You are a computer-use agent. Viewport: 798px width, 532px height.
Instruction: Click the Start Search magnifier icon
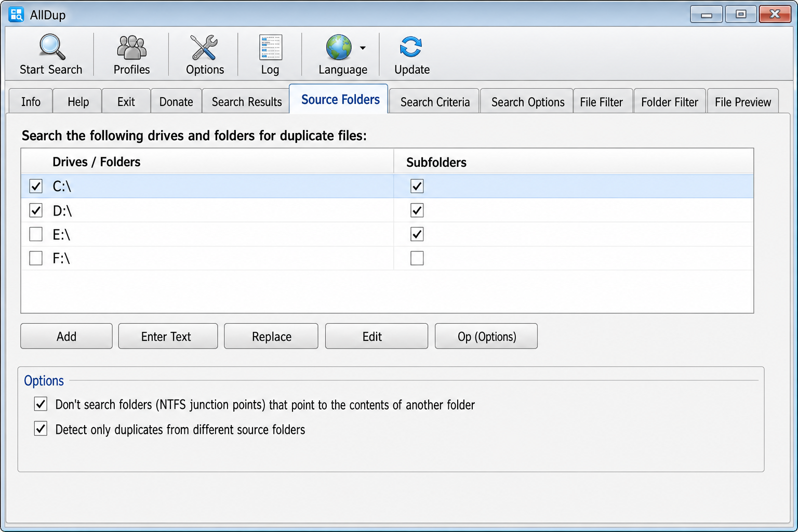[x=52, y=47]
